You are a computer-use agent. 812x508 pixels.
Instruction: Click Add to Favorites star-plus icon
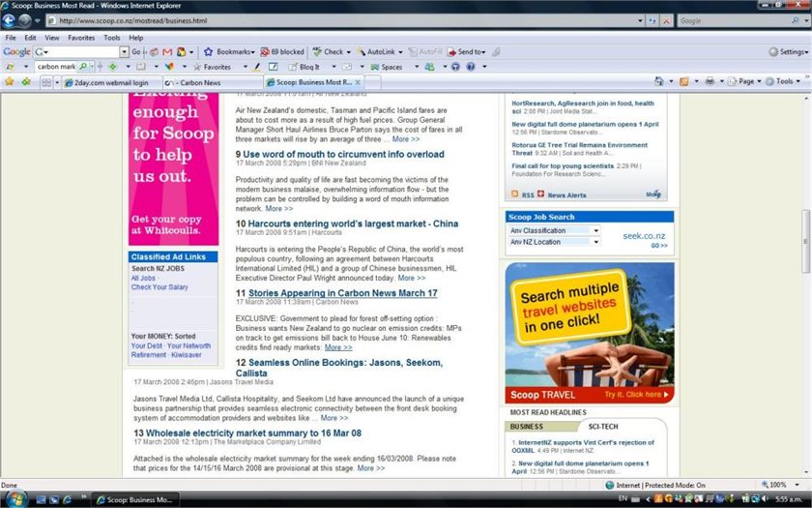(26, 81)
